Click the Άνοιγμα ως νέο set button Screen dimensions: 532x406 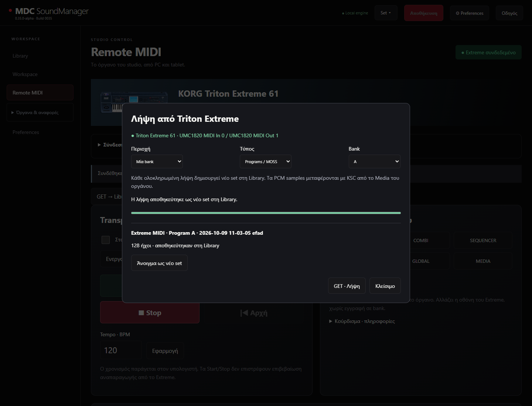[159, 263]
